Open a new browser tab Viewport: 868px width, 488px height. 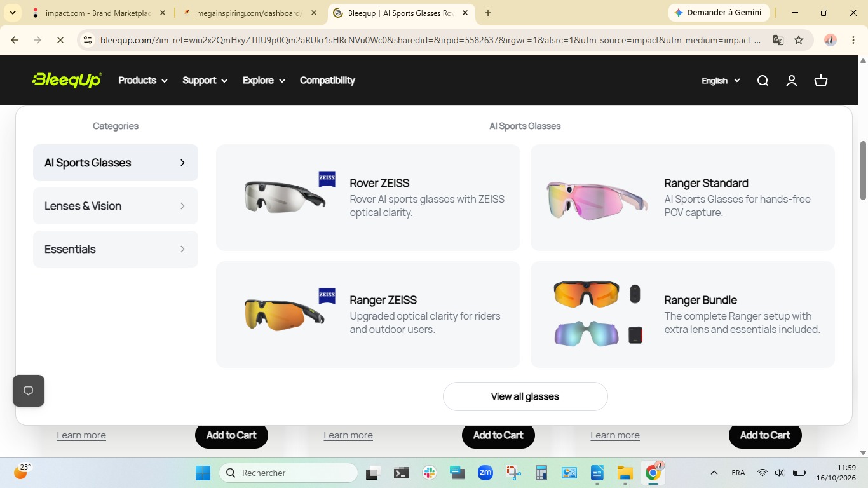(488, 13)
